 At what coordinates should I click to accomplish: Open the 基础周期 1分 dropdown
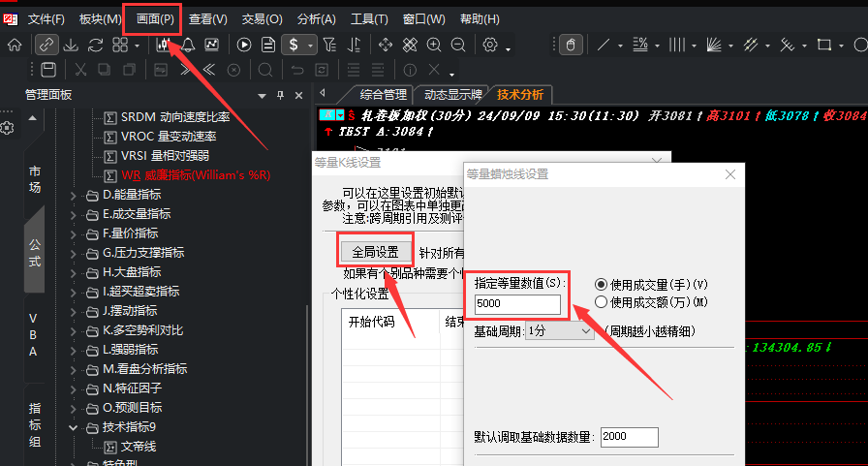click(559, 331)
